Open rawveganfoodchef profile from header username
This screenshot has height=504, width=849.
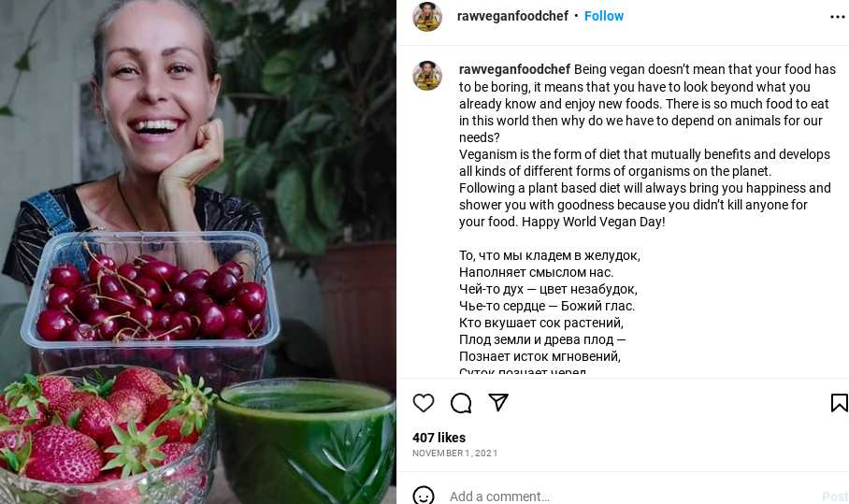click(x=512, y=16)
